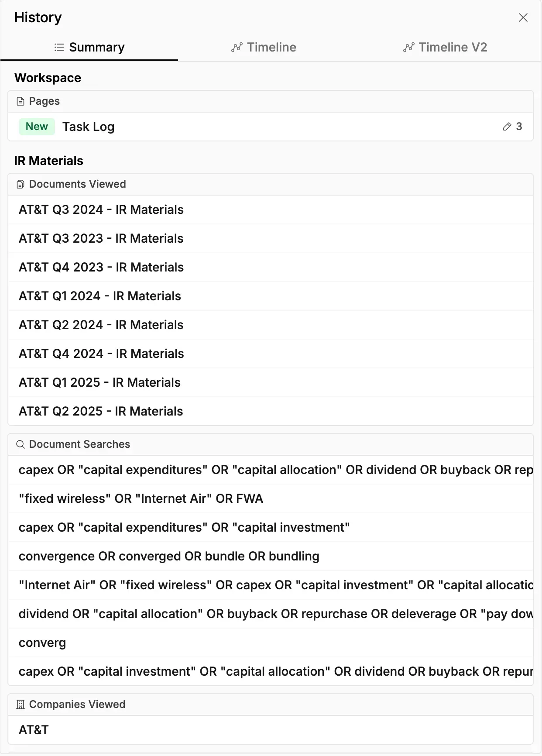The image size is (542, 756).
Task: Click the page icon next to Pages header
Action: [x=20, y=101]
